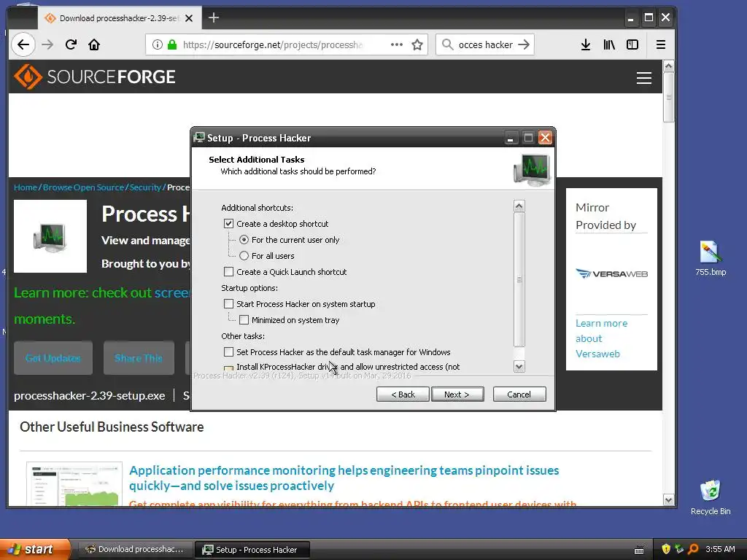Click the magnifier tray icon near the clock
Viewport: 747px width, 560px height.
pyautogui.click(x=693, y=549)
